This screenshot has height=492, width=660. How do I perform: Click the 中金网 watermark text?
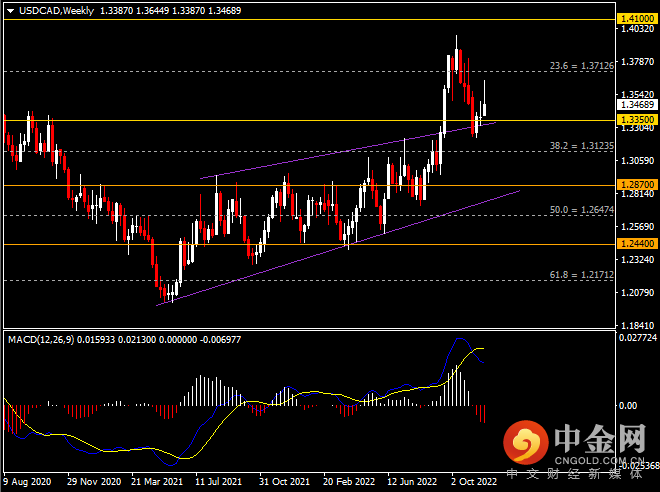[x=596, y=437]
